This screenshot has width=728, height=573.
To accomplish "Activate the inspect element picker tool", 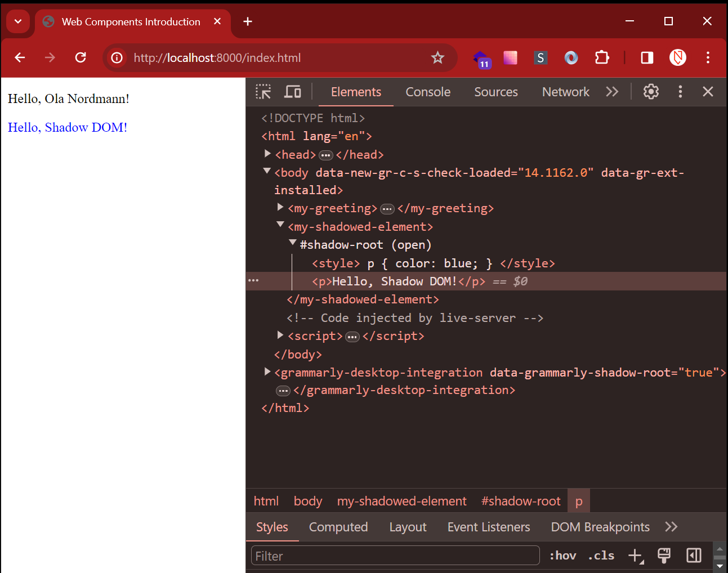I will [263, 92].
